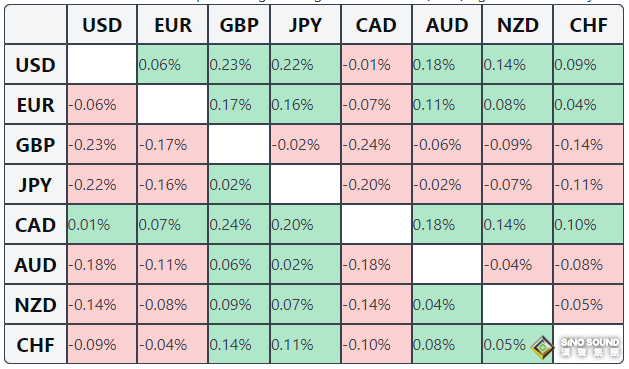The image size is (629, 369).
Task: Select NZD row AUD cell 0.04%
Action: click(x=447, y=305)
